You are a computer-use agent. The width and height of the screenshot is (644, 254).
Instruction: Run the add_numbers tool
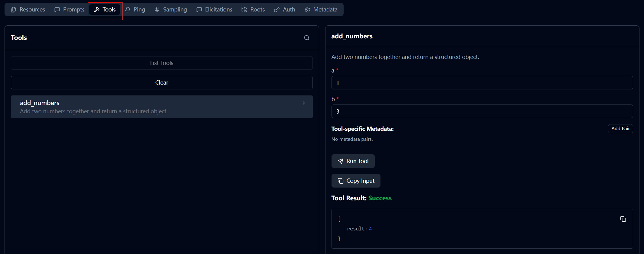[x=353, y=161]
